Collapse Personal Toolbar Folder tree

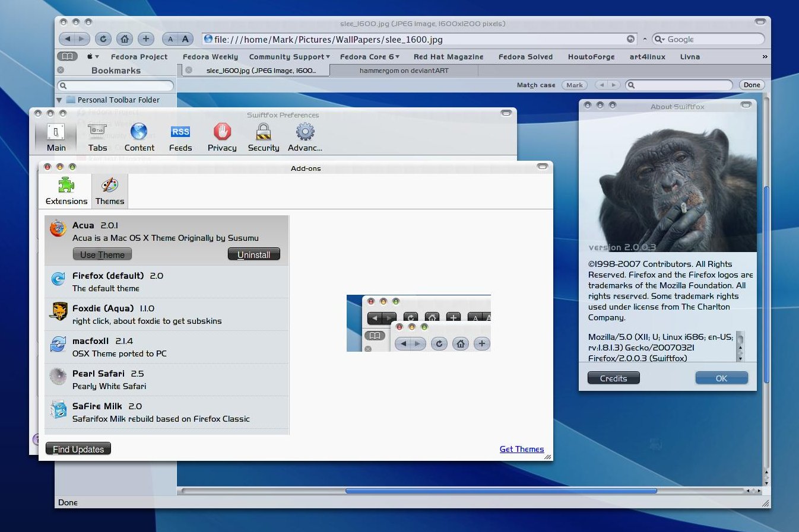pos(59,100)
